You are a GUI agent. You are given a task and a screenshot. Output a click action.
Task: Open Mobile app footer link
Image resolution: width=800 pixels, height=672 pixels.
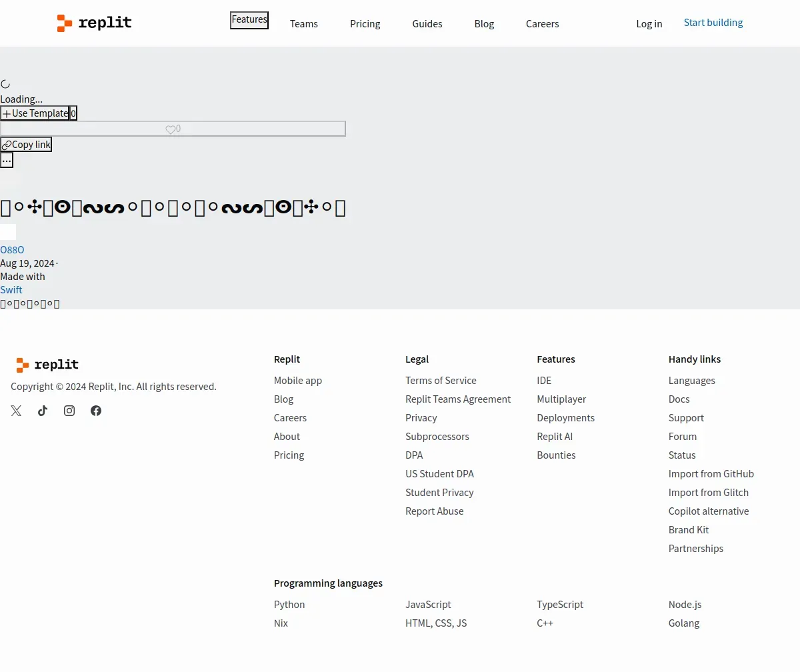click(x=298, y=381)
